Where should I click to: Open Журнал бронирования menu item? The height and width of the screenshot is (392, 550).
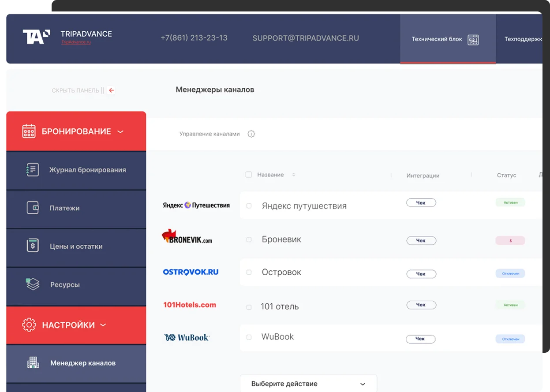click(x=76, y=170)
